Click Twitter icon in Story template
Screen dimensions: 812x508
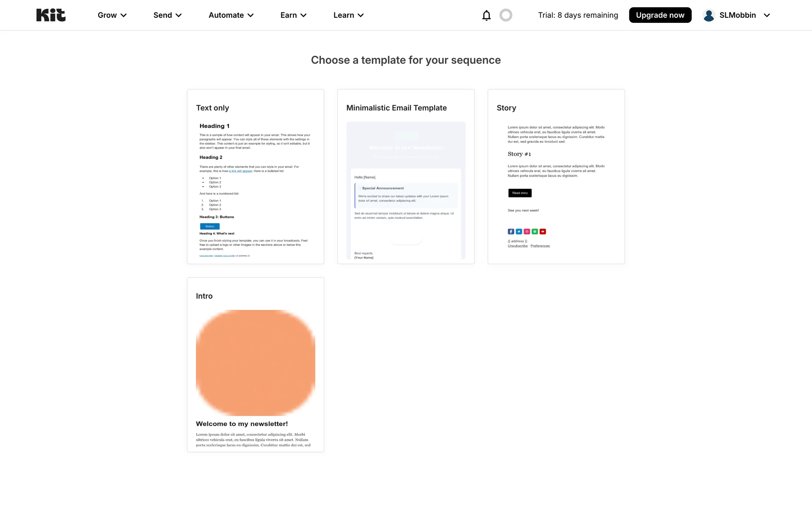coord(519,232)
